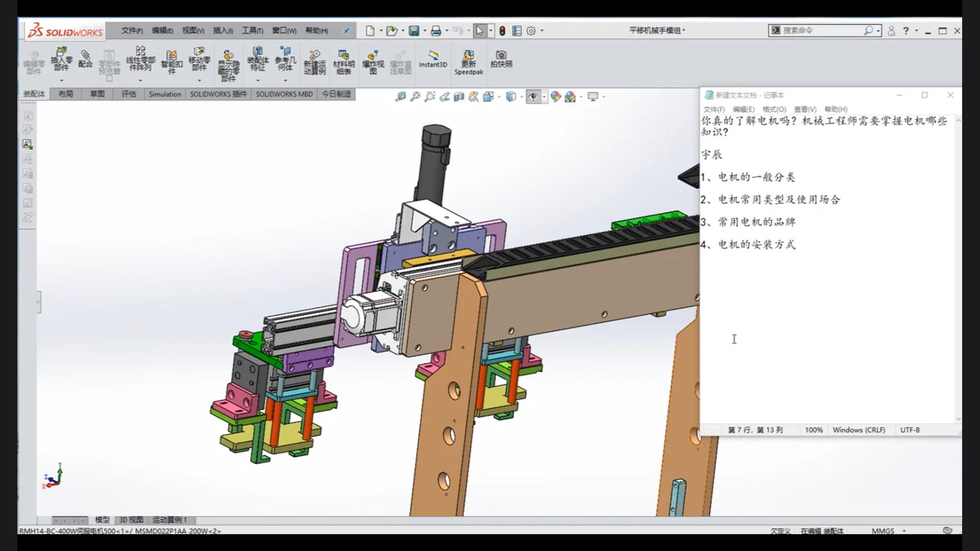The height and width of the screenshot is (551, 980).
Task: Click Update Speedpak button
Action: coord(469,62)
